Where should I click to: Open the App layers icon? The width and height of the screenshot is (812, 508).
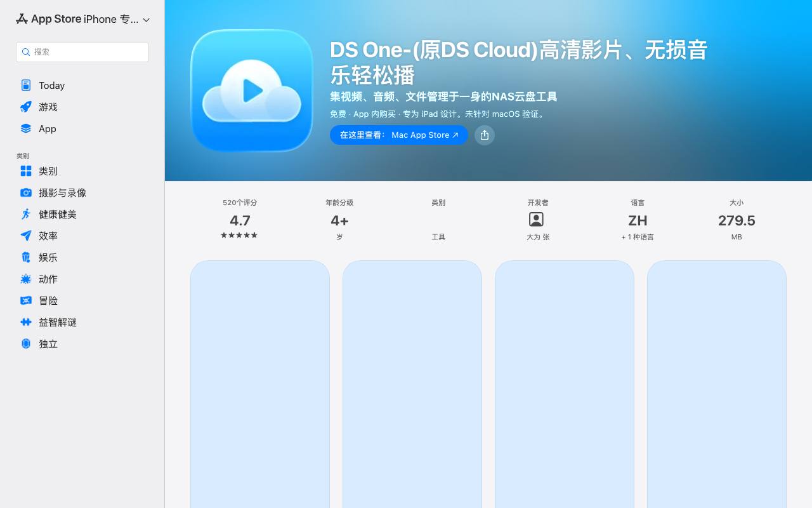click(x=26, y=128)
